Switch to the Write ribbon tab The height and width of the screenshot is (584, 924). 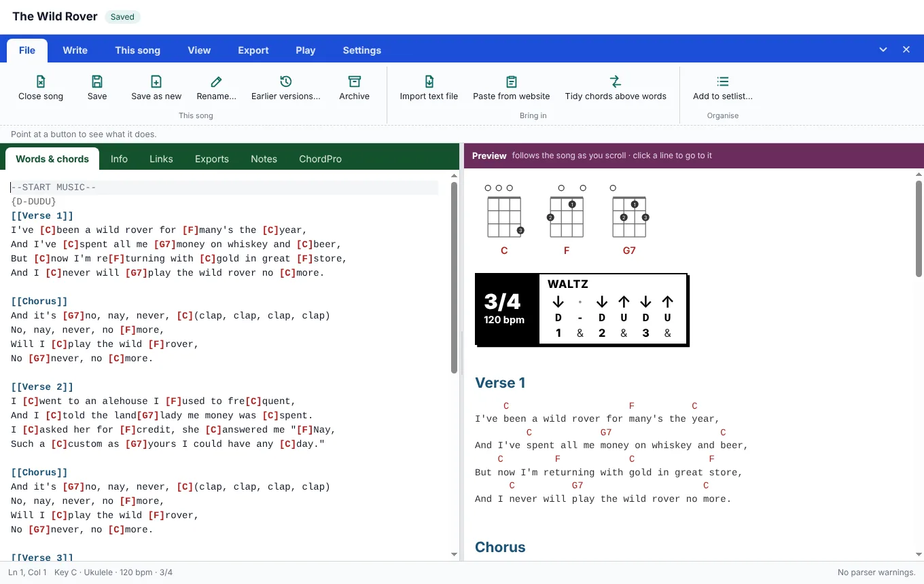(x=75, y=50)
